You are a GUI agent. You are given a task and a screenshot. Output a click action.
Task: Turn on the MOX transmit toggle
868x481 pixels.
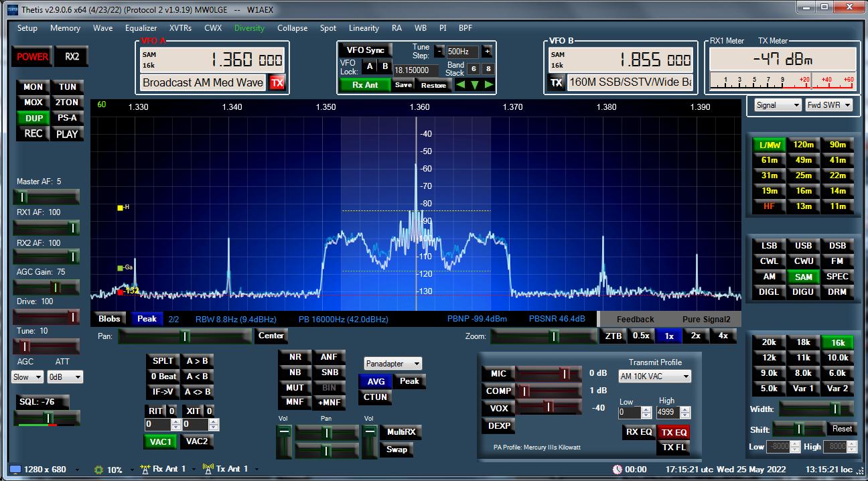[x=33, y=102]
